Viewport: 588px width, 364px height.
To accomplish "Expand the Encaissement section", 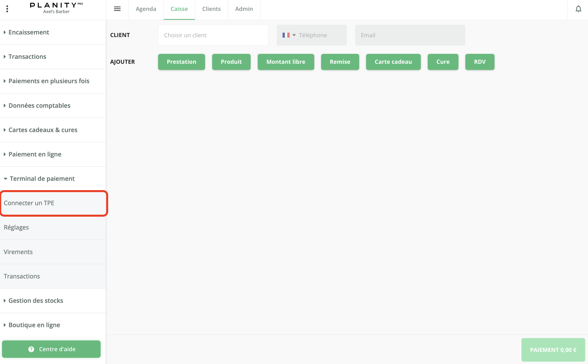I will coord(29,32).
